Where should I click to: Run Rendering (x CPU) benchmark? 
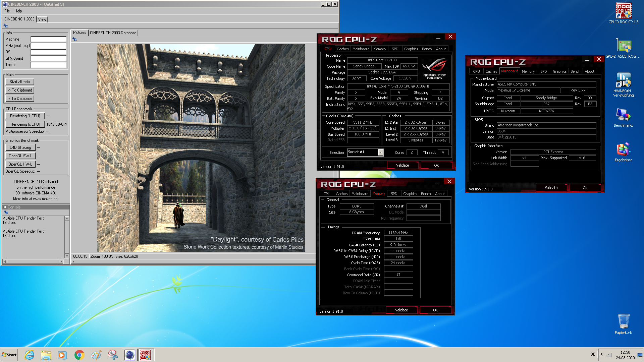click(x=25, y=124)
